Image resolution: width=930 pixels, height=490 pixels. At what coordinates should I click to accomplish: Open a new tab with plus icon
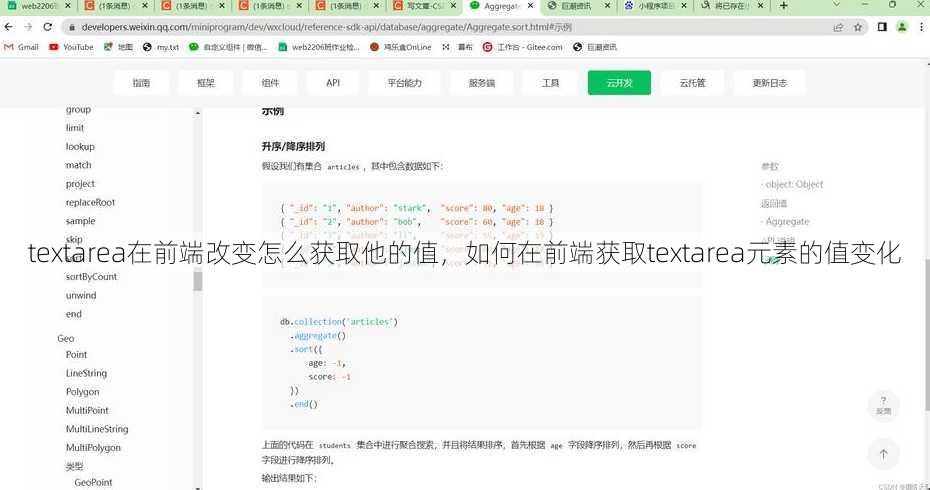point(784,6)
